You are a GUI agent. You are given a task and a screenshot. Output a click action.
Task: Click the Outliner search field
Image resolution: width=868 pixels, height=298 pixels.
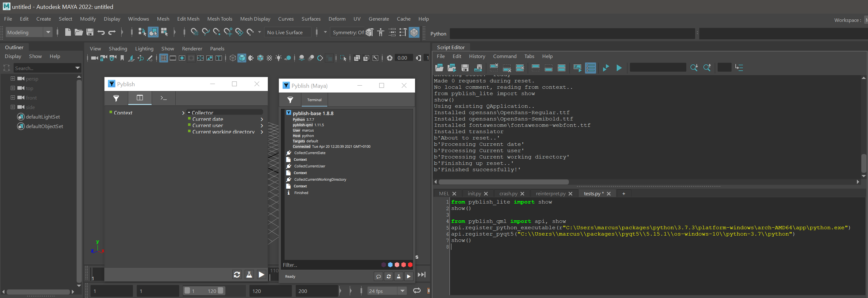click(x=44, y=68)
